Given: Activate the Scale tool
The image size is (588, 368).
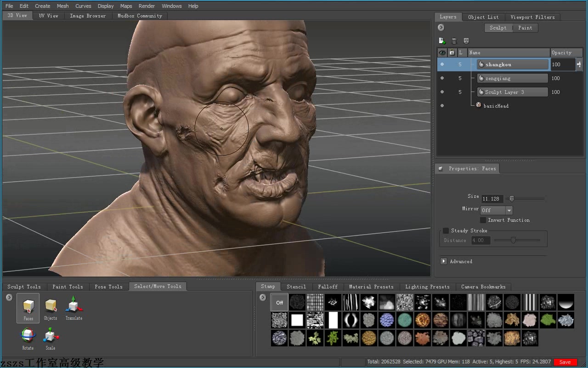Looking at the screenshot, I should pos(50,337).
